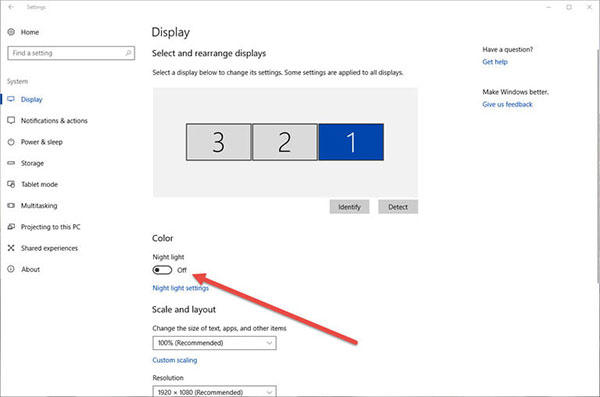
Task: Click the back arrow in title bar
Action: click(x=11, y=7)
